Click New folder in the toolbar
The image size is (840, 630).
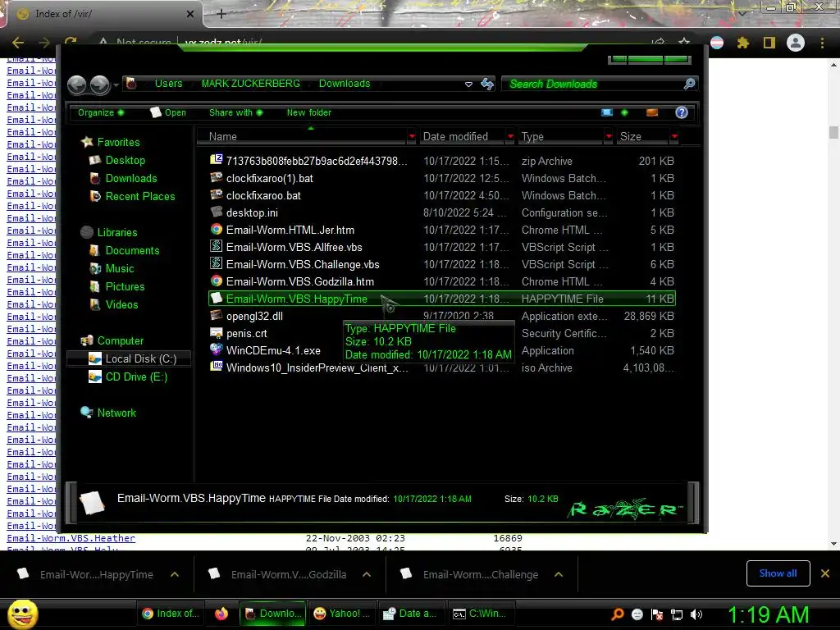click(309, 112)
